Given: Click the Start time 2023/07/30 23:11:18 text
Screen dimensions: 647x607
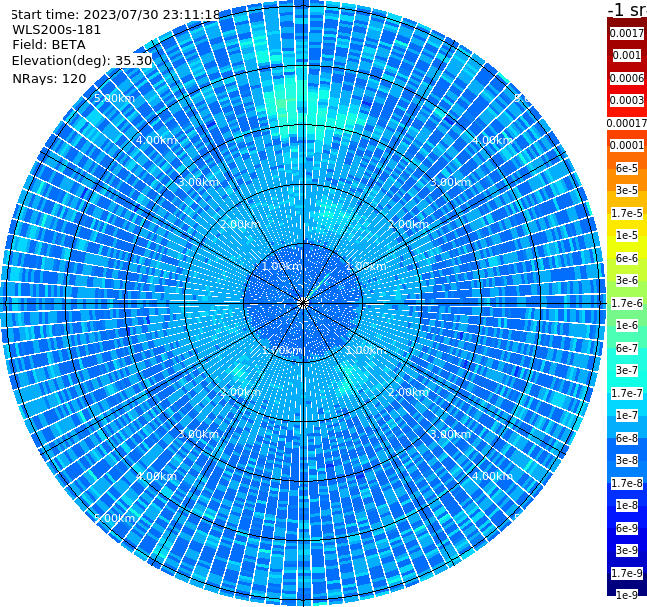Looking at the screenshot, I should [116, 14].
